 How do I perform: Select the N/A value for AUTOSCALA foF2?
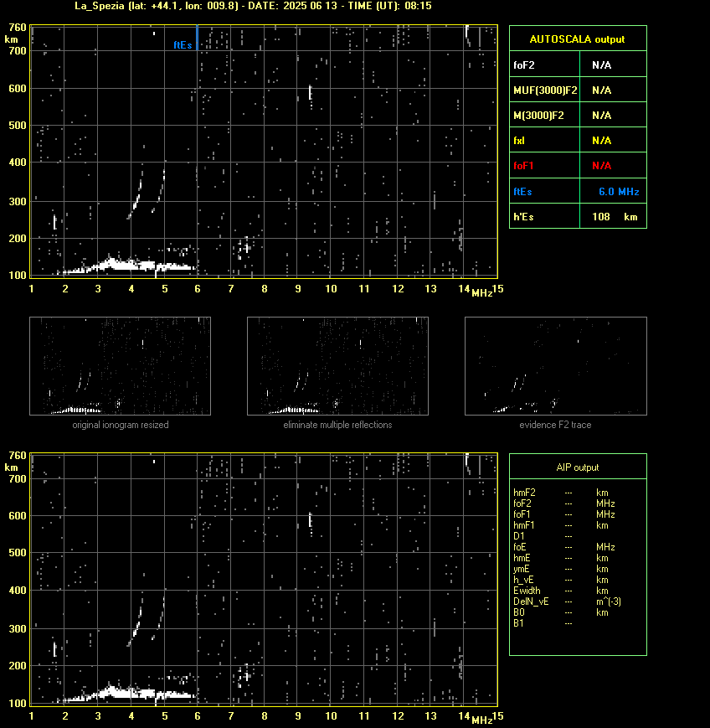point(601,65)
